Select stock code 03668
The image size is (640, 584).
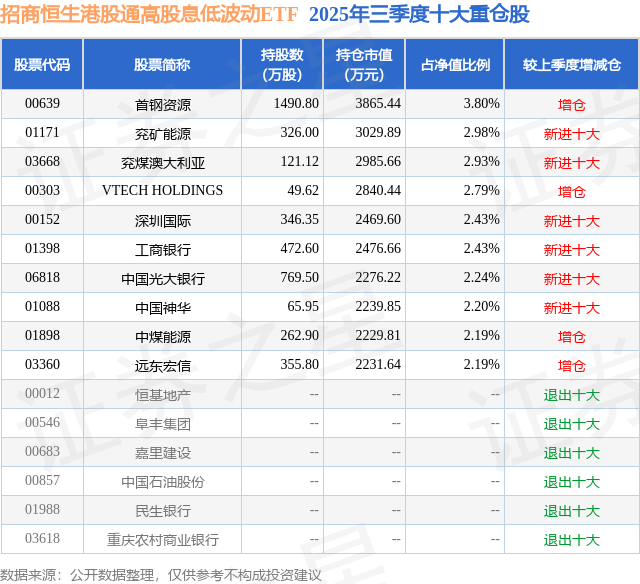pyautogui.click(x=42, y=162)
